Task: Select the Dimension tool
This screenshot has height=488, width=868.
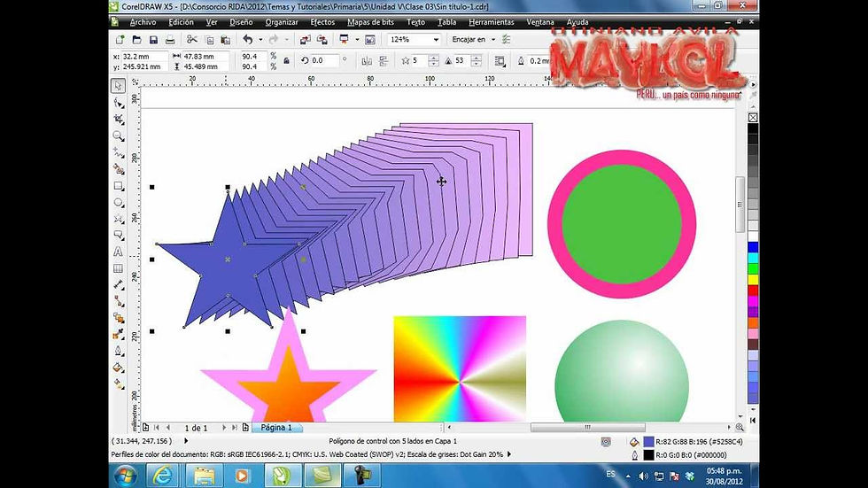Action: point(118,285)
